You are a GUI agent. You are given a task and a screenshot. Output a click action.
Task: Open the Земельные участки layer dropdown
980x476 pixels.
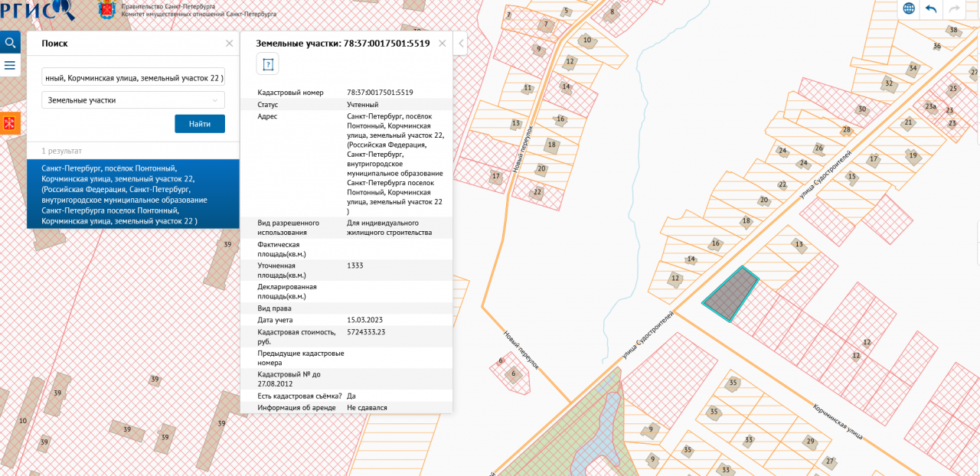(x=133, y=100)
